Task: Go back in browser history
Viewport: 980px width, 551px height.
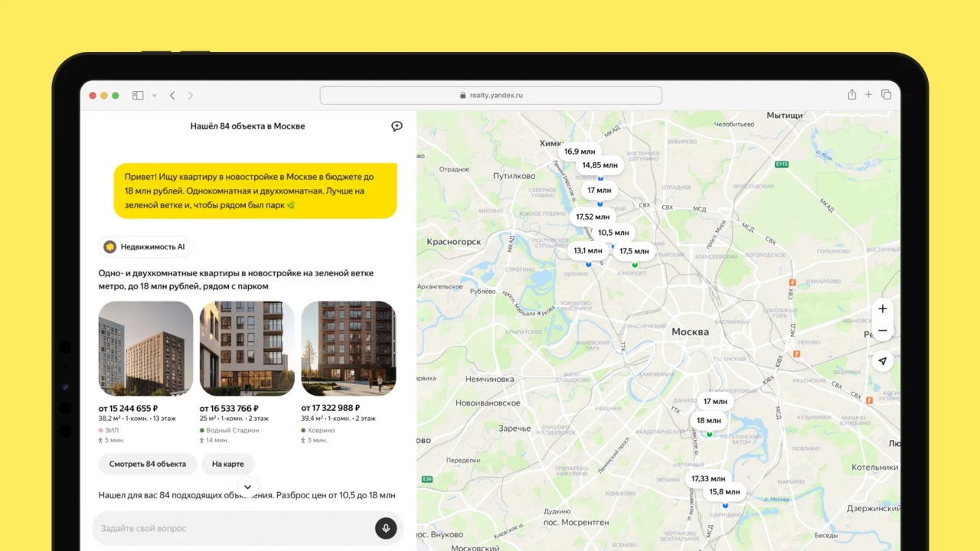Action: [x=172, y=96]
